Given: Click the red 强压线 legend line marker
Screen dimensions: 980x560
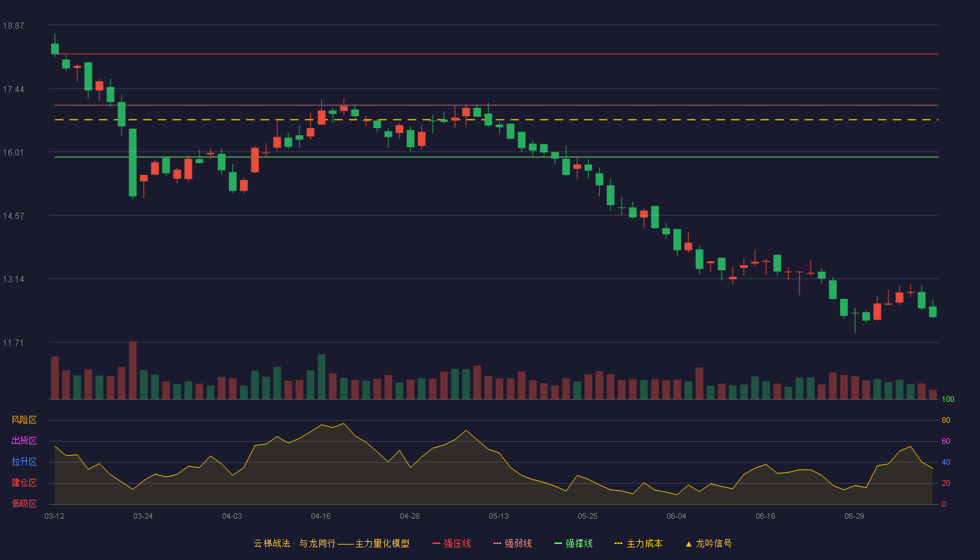Looking at the screenshot, I should 436,544.
